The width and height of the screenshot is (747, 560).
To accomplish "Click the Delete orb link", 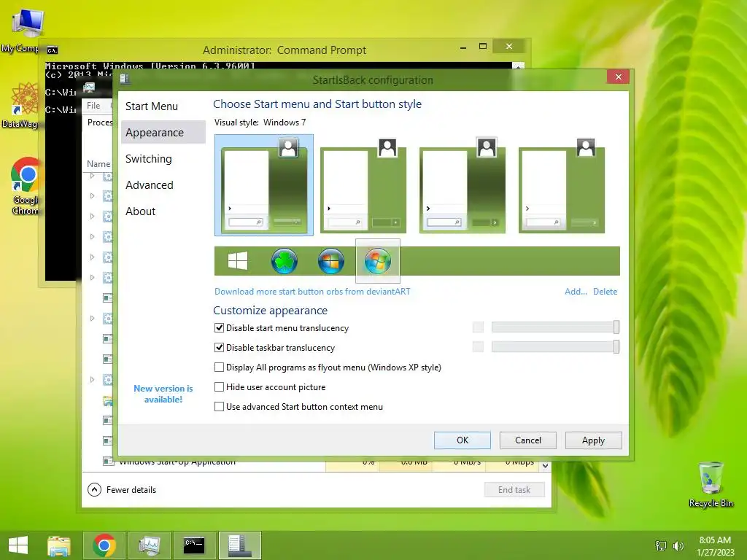I will coord(605,292).
